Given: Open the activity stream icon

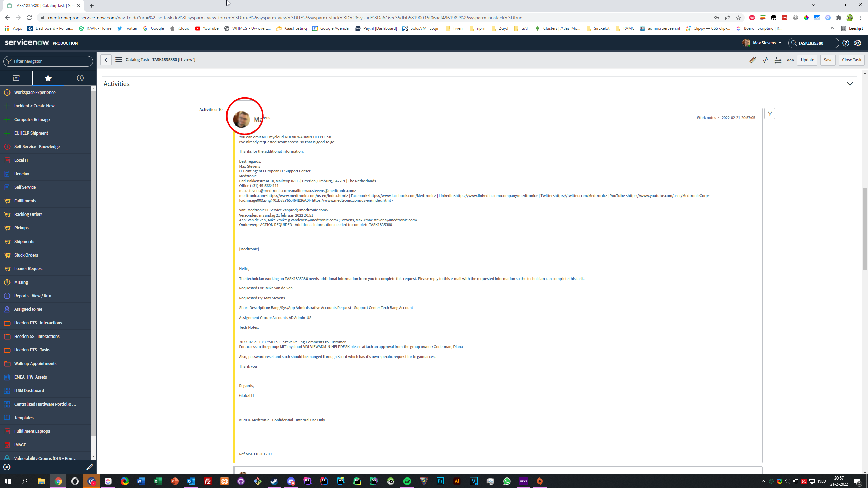Looking at the screenshot, I should 765,60.
